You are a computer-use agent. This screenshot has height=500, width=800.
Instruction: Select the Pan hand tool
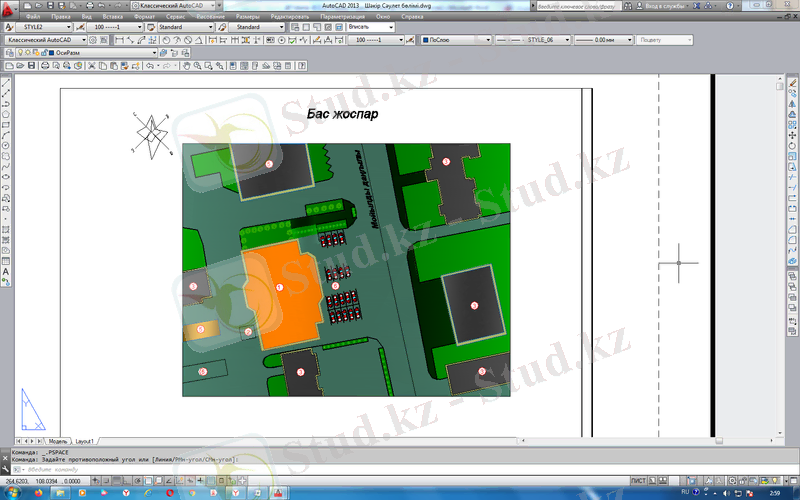[187, 65]
